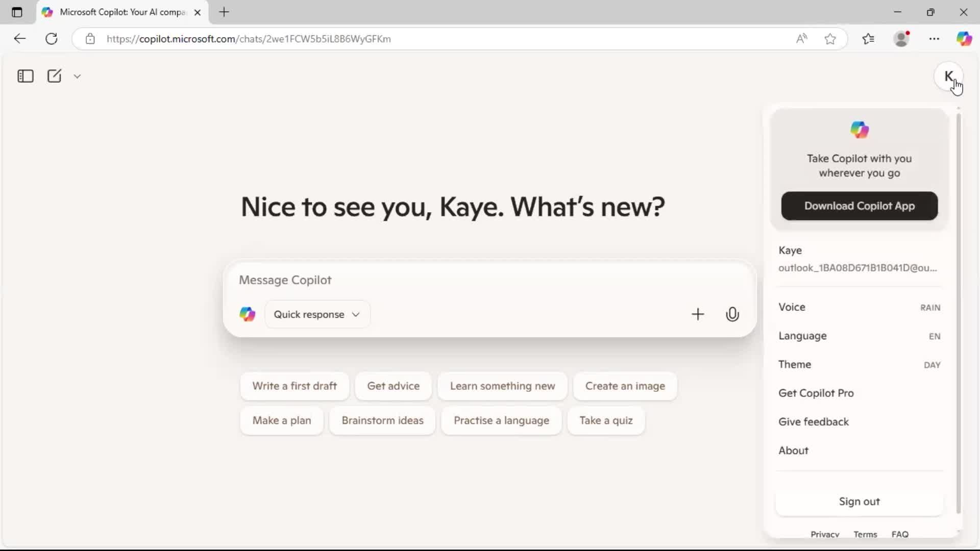Toggle the Copilot sidebar panel icon
The height and width of the screenshot is (551, 980).
[x=25, y=76]
